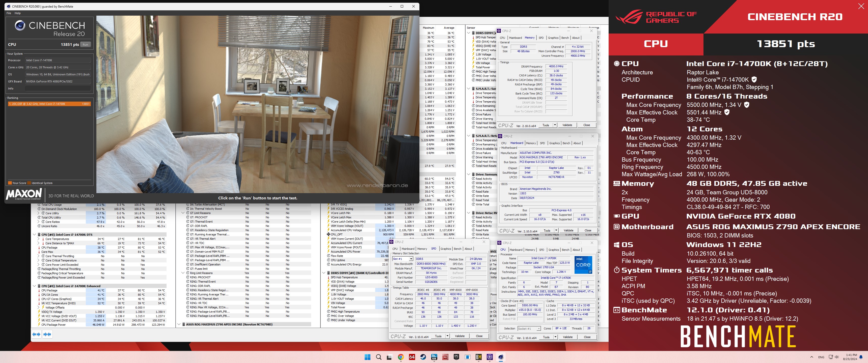
Task: Collapse the ASUS ROG MAXIMUS Z790 sensor group
Action: click(x=179, y=325)
